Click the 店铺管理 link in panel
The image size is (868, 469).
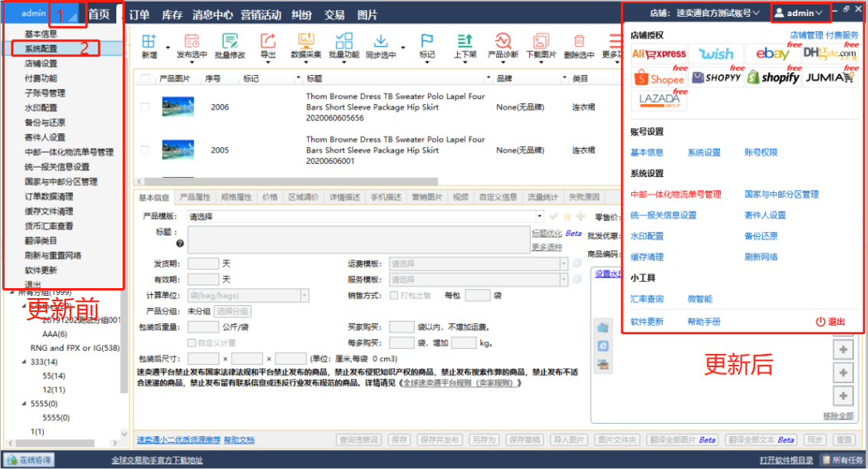coord(807,34)
